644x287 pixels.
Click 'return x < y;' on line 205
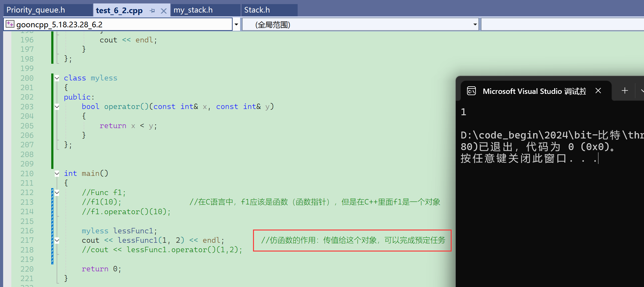(x=128, y=126)
